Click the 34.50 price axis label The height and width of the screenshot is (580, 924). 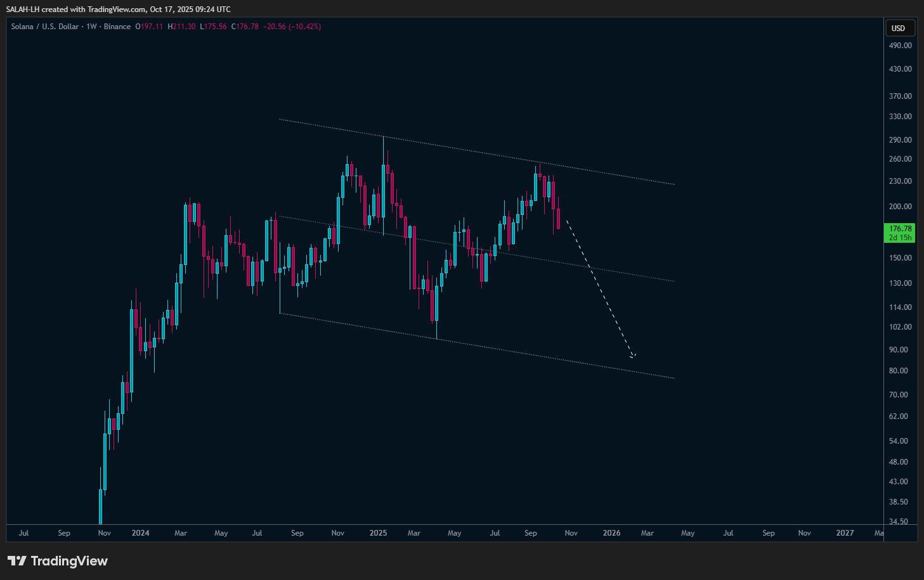[x=899, y=522]
